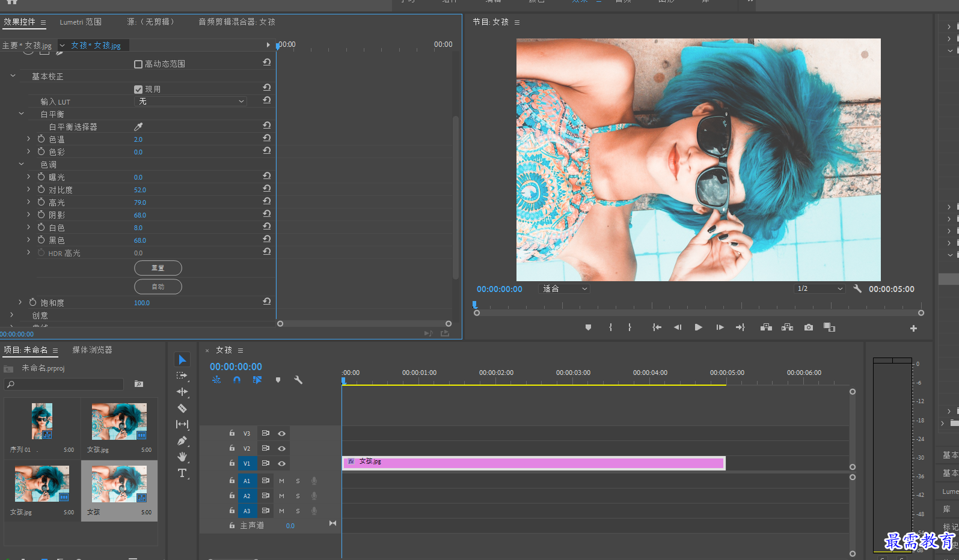
Task: Toggle V1 track visibility eye
Action: tap(281, 463)
